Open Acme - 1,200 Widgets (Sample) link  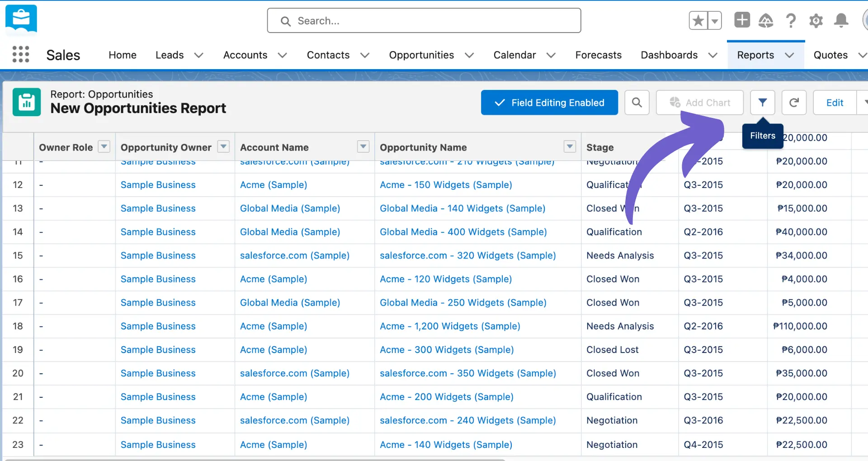point(450,326)
